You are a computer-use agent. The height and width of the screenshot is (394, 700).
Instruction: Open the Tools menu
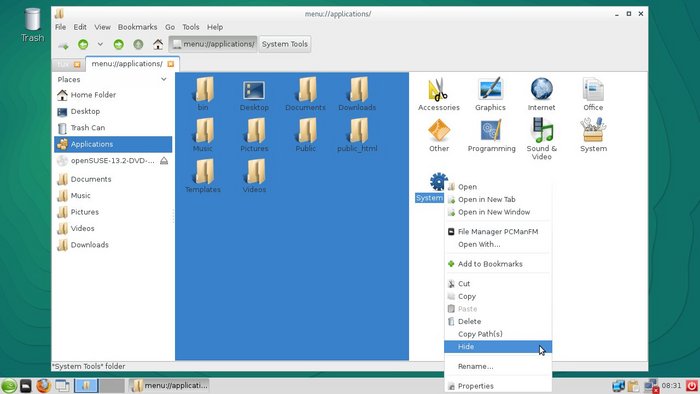(x=191, y=27)
